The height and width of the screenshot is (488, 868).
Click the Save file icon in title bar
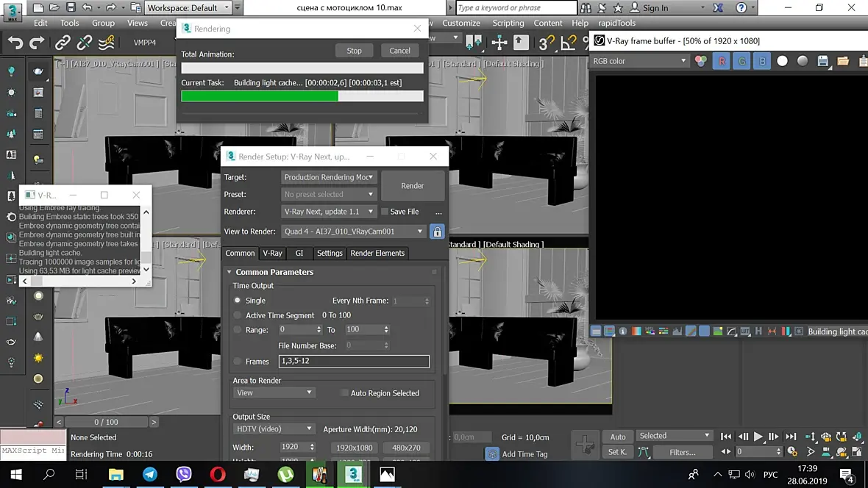71,7
